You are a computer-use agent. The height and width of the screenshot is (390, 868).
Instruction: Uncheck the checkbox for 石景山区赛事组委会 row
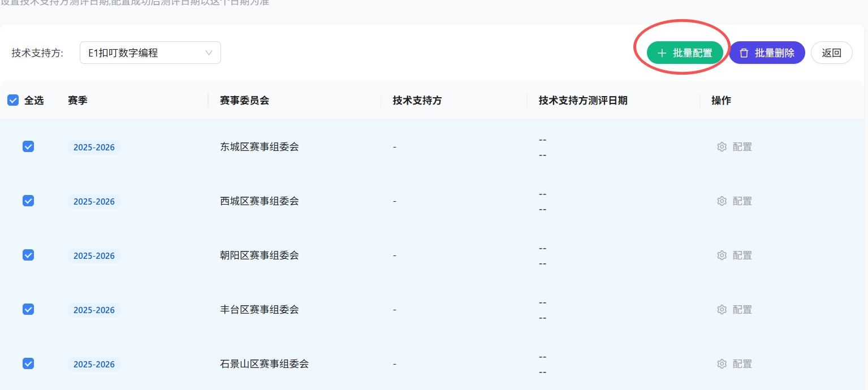[x=28, y=363]
